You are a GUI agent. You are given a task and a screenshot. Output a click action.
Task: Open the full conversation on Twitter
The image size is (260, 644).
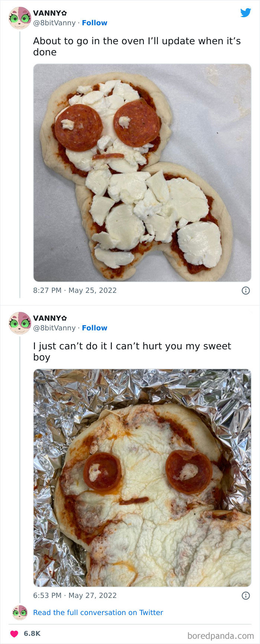(x=99, y=612)
